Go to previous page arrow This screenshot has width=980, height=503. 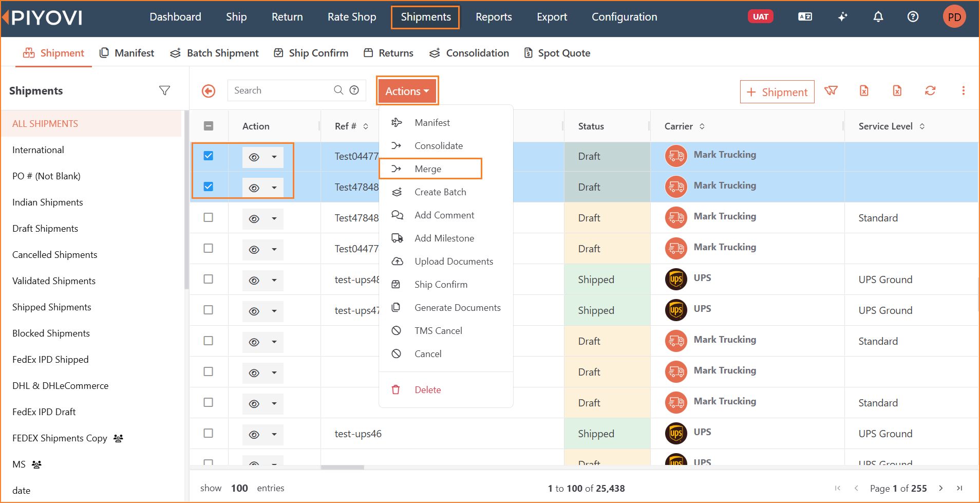[x=856, y=488]
